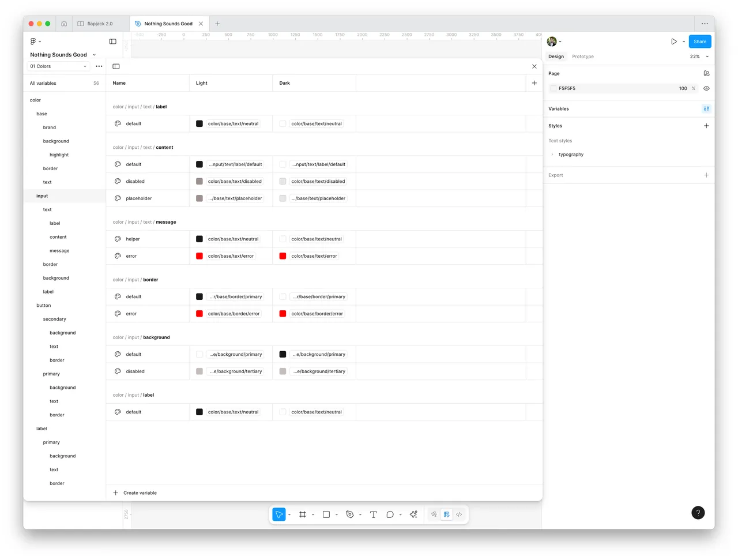Open the help question mark button
The image size is (738, 560).
[698, 513]
